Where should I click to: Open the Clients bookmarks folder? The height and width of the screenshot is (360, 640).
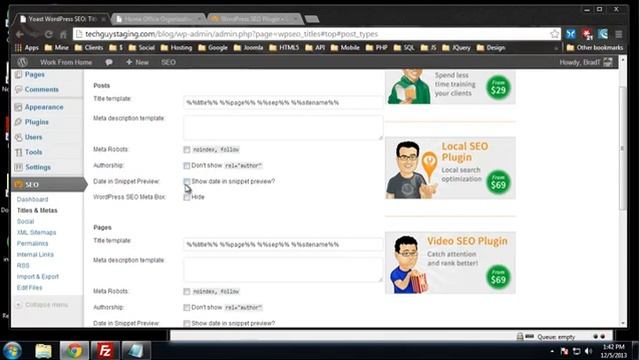(x=89, y=48)
